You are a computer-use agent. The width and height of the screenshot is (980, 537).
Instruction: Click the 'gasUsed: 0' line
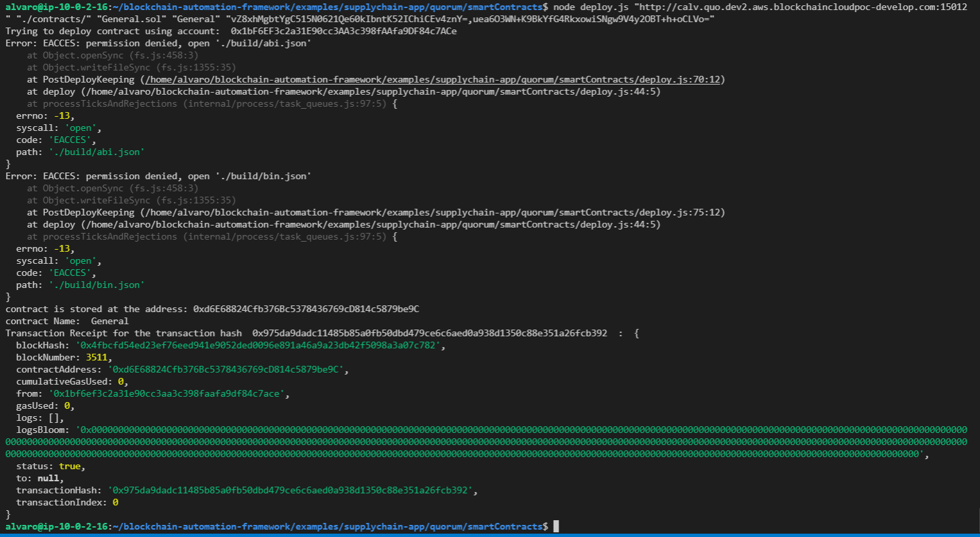(45, 405)
